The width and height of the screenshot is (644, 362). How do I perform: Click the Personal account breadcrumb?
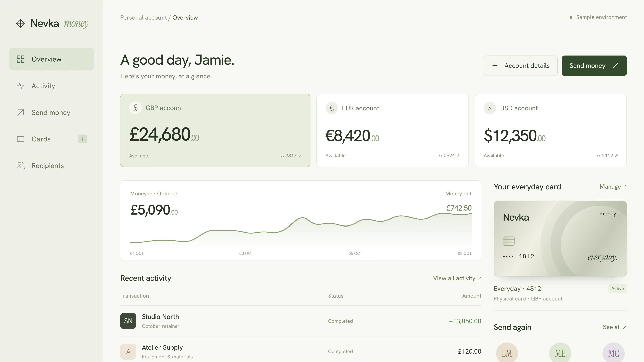(143, 18)
